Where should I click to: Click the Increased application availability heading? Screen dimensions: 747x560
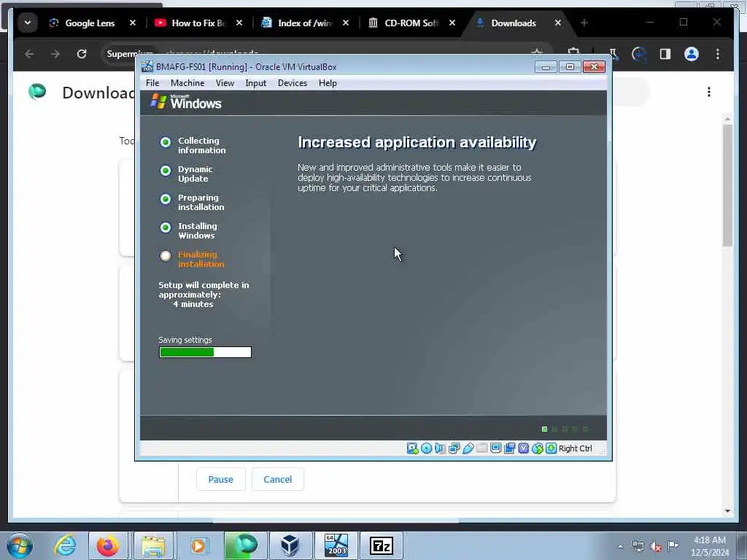tap(417, 142)
